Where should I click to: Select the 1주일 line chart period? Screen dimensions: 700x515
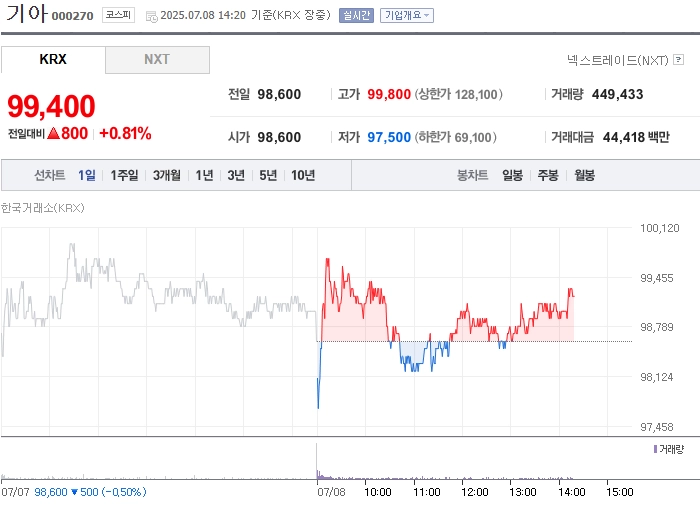124,175
